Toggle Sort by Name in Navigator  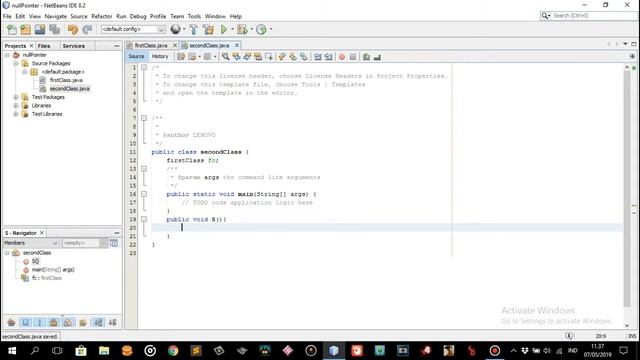(98, 322)
